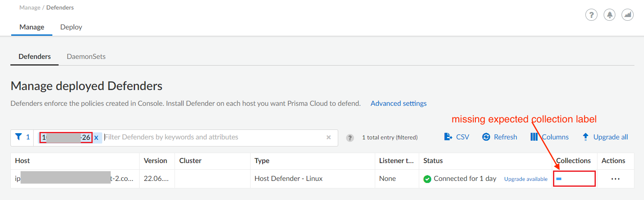
Task: Click Upgrade all Defenders
Action: [605, 137]
